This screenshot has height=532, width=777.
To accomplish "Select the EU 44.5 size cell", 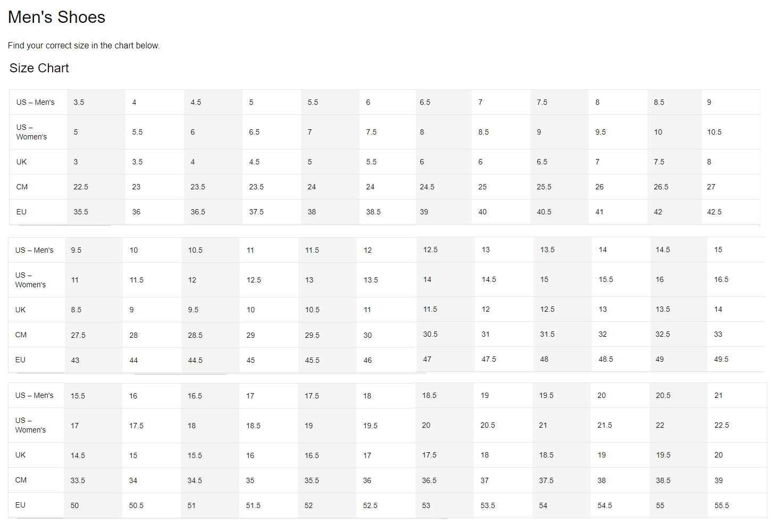I will click(x=195, y=360).
